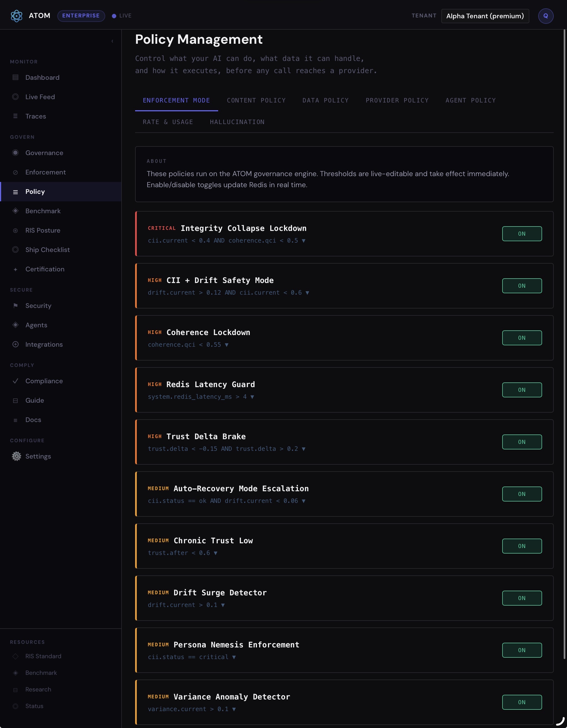Open Settings via gear icon
This screenshot has width=567, height=728.
[16, 456]
